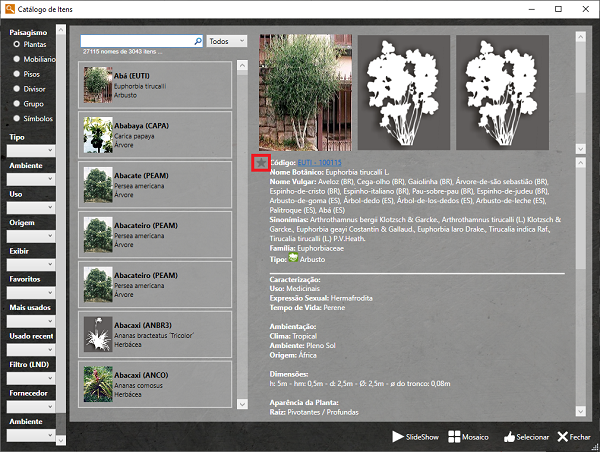The image size is (600, 452).
Task: Click the plant list scrollbar down arrow
Action: pos(241,403)
